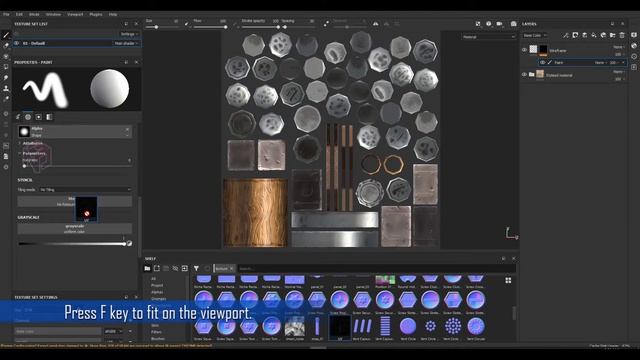Open the stencil properties square icon
Image resolution: width=640 pixels, height=360 pixels.
click(38, 117)
